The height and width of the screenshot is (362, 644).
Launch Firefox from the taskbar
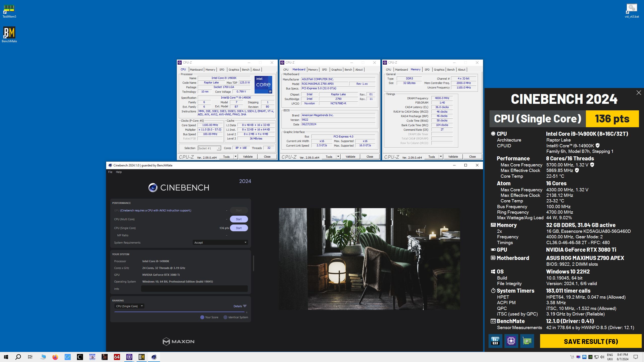tap(55, 357)
